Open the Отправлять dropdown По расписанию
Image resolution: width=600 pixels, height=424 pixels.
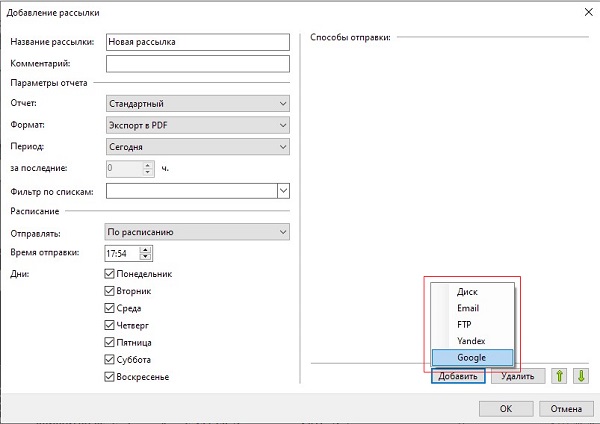[x=197, y=232]
